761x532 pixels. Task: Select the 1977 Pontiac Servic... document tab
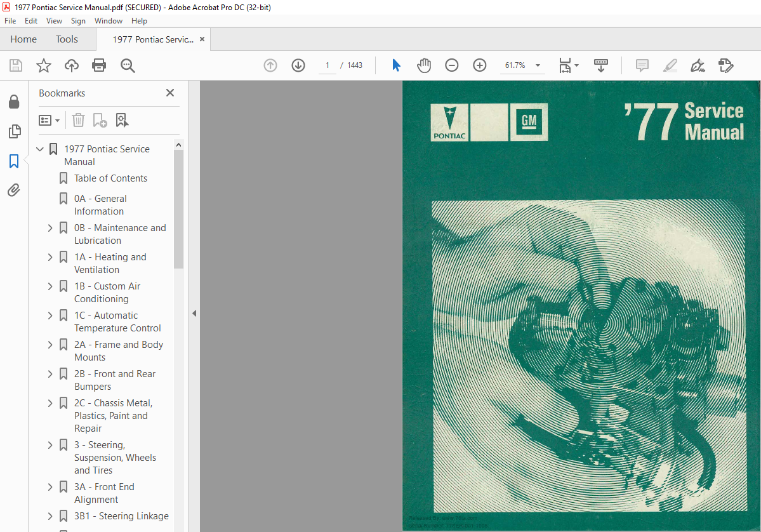(153, 39)
